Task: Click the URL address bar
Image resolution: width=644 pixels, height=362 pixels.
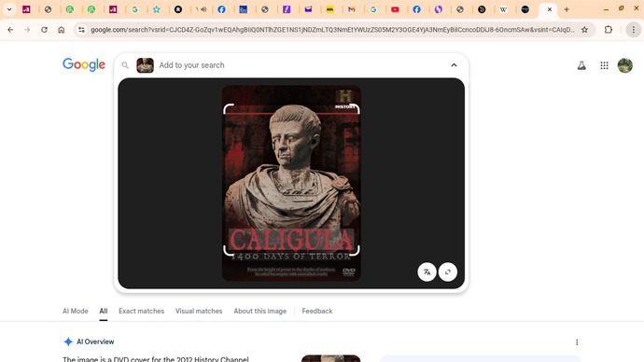Action: [332, 30]
